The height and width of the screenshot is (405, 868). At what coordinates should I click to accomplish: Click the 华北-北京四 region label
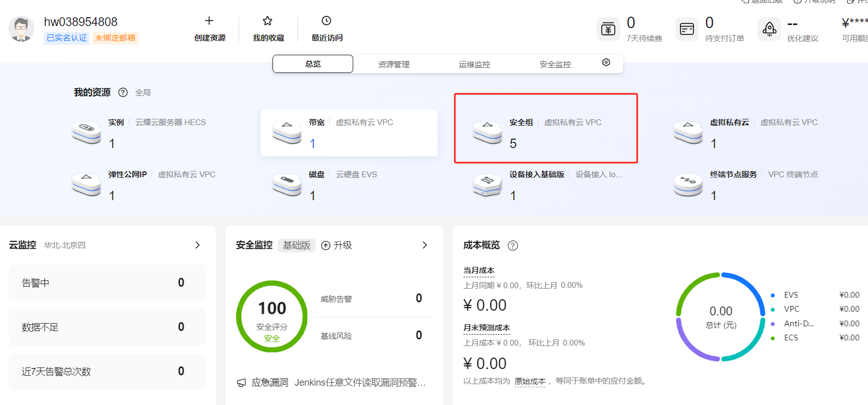[x=65, y=245]
